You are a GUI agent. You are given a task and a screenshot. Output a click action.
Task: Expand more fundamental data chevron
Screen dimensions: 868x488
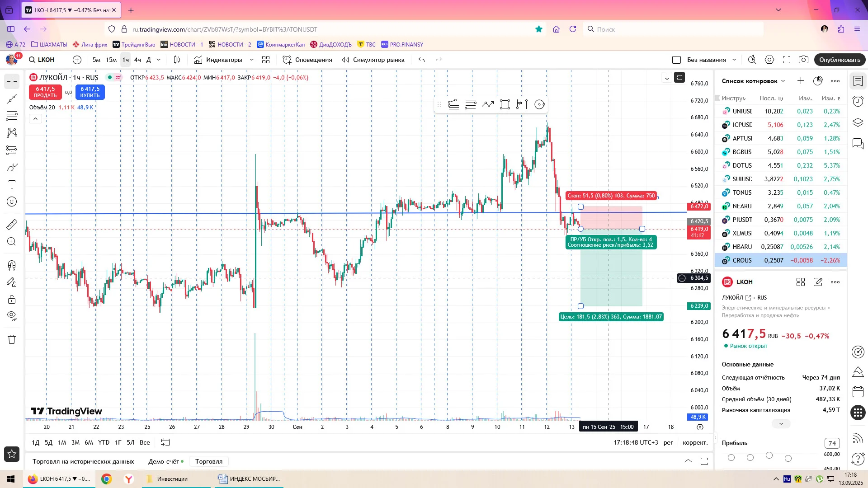pyautogui.click(x=781, y=424)
